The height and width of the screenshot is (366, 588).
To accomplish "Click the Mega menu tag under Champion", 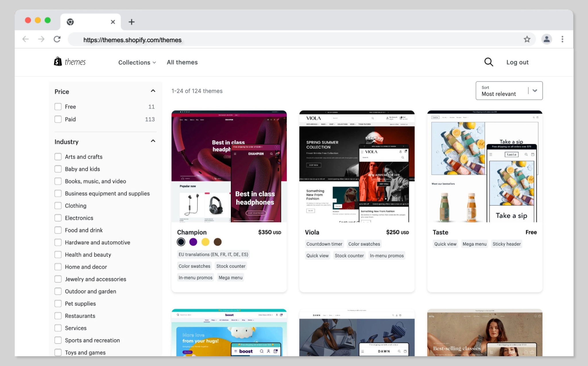I will [230, 277].
